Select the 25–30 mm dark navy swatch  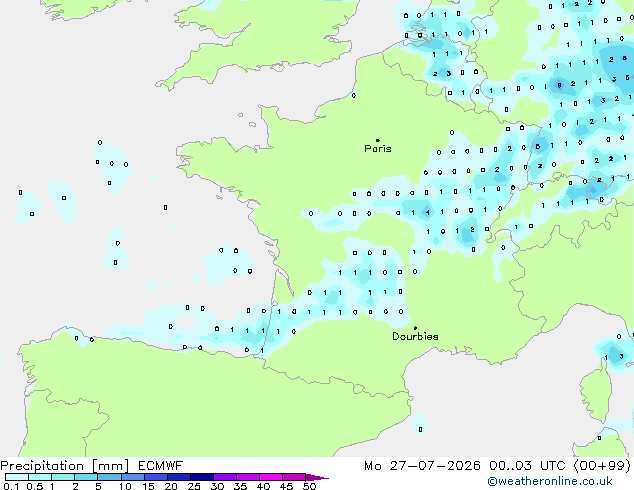202,477
